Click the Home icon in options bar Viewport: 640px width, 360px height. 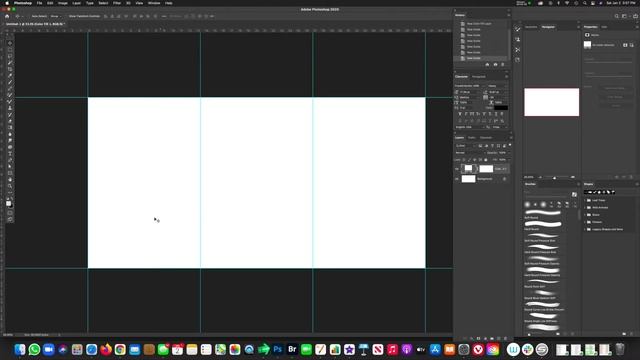7,16
